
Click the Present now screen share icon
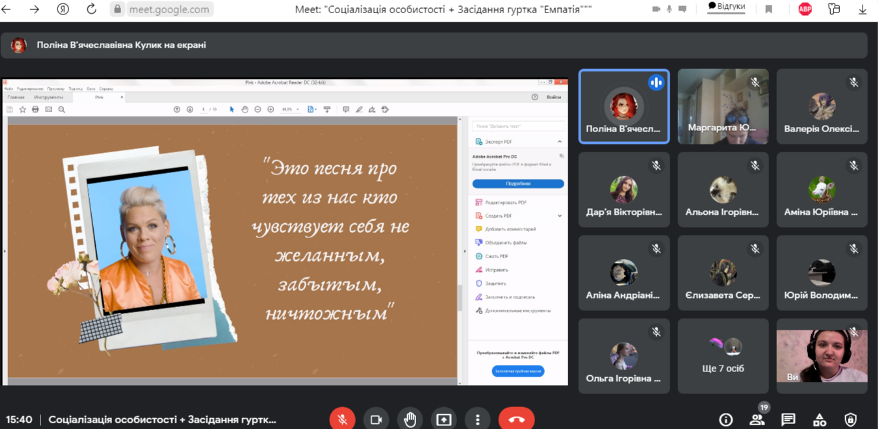[x=444, y=419]
